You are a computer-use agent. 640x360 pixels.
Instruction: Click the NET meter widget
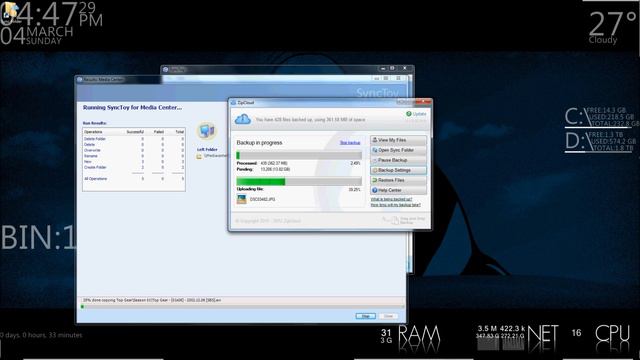[x=517, y=338]
